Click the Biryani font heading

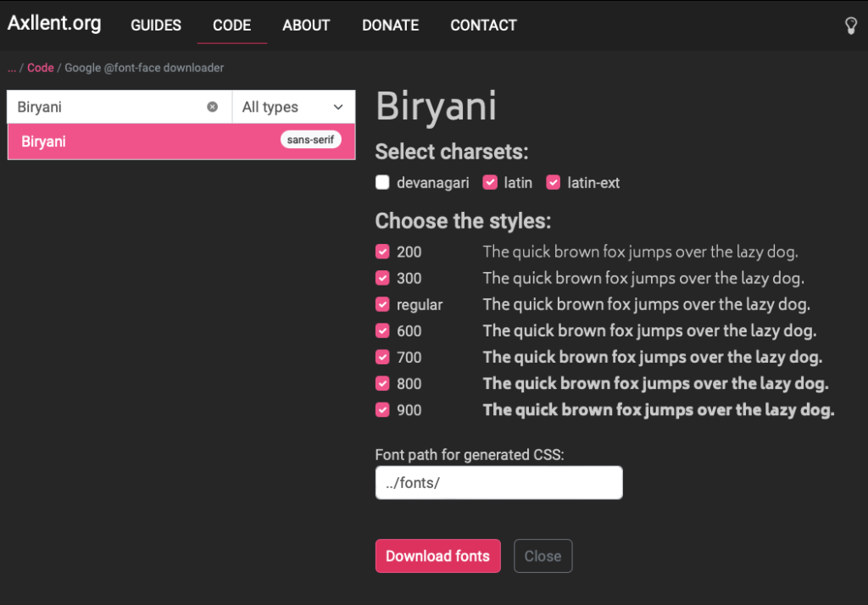tap(437, 106)
